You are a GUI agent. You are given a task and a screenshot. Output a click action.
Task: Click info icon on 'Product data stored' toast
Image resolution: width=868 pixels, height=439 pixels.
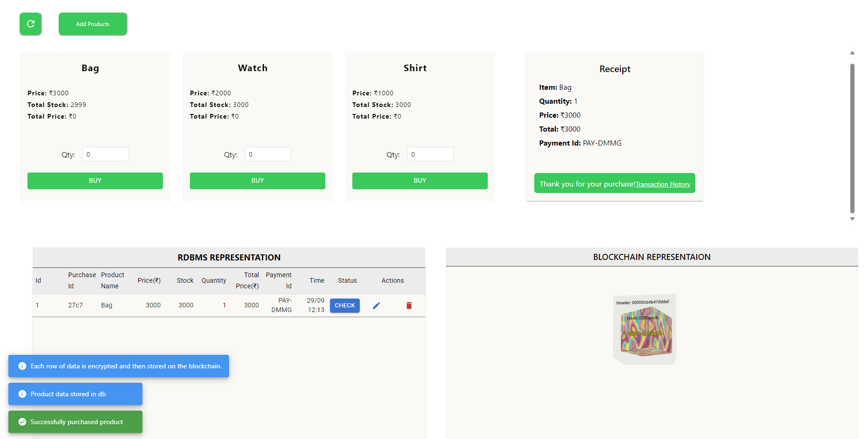coord(22,394)
